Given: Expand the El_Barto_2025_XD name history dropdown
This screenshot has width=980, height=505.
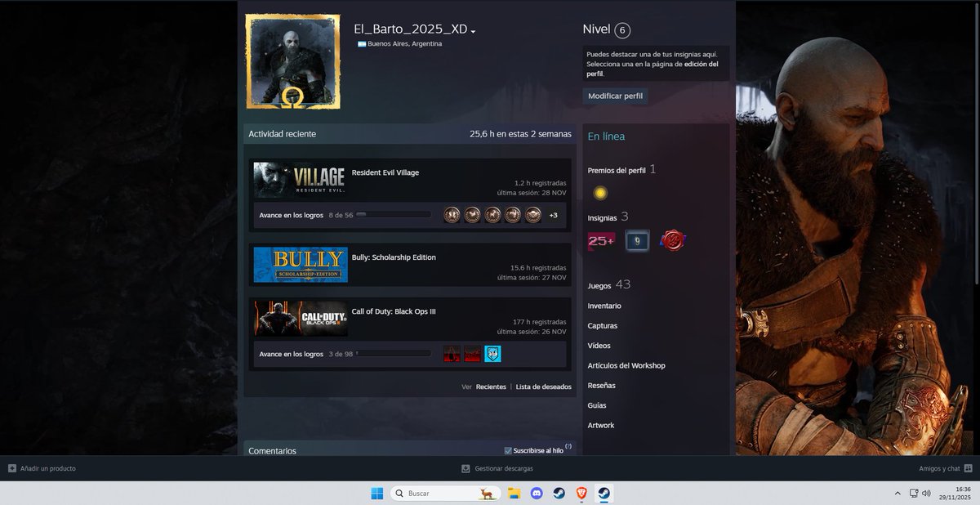Looking at the screenshot, I should point(473,31).
